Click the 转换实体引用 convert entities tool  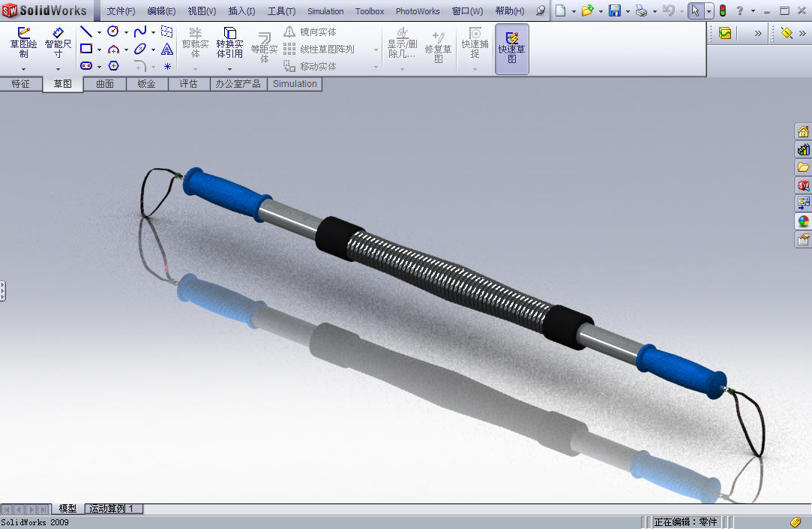click(x=229, y=43)
